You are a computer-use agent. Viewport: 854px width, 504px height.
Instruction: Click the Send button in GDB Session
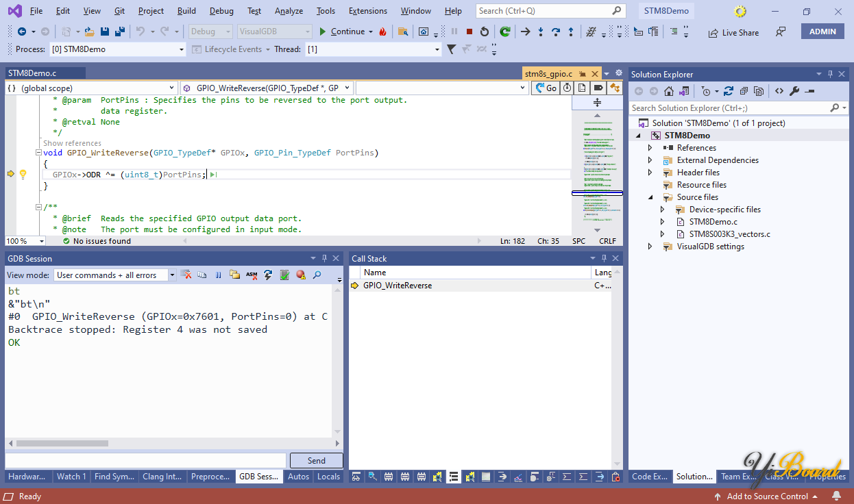click(316, 461)
